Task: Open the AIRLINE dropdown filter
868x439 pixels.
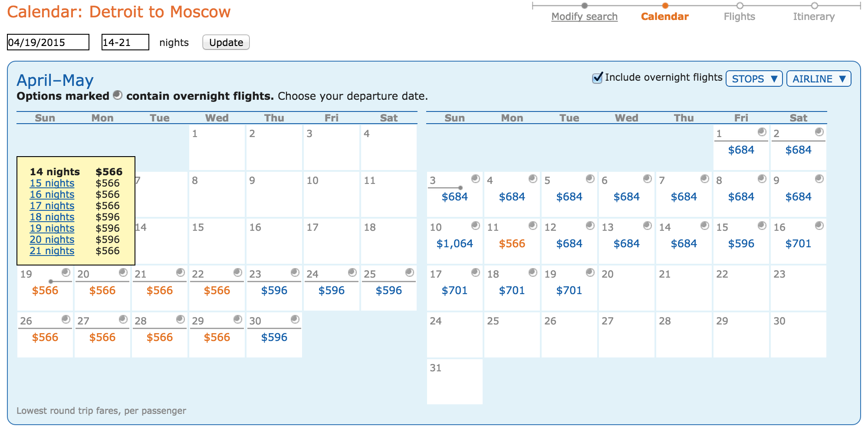Action: (x=819, y=79)
